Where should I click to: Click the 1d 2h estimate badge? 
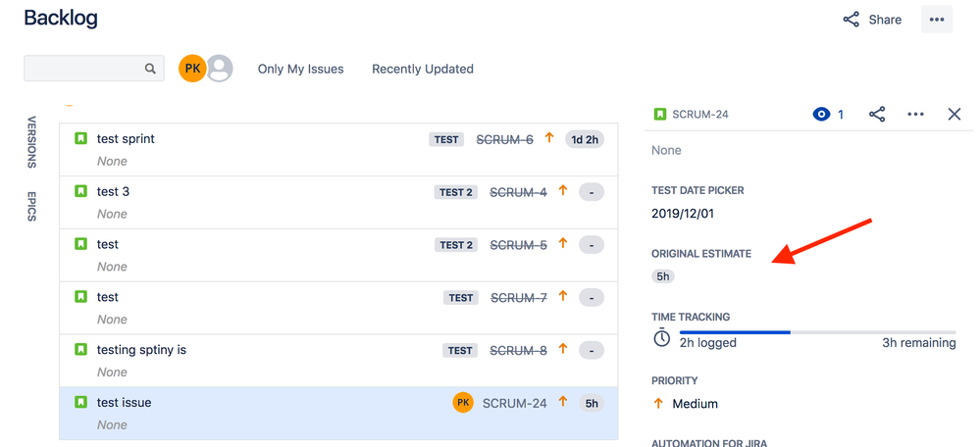(585, 140)
